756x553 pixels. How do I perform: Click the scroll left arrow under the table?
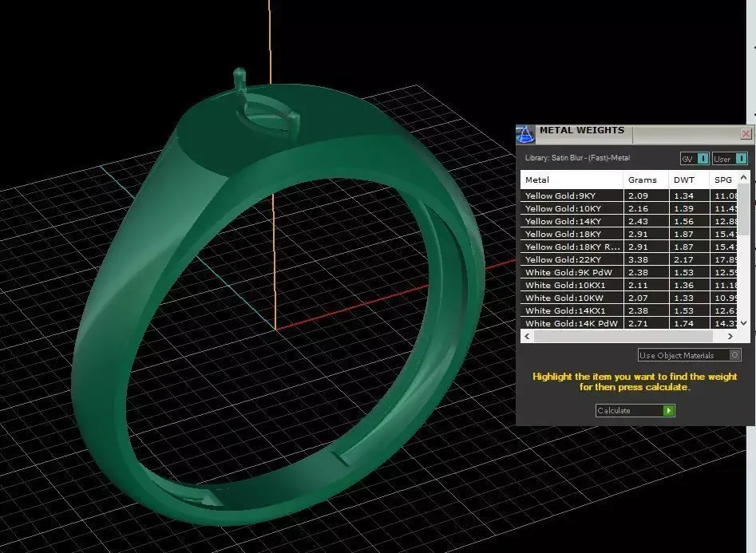coord(527,337)
